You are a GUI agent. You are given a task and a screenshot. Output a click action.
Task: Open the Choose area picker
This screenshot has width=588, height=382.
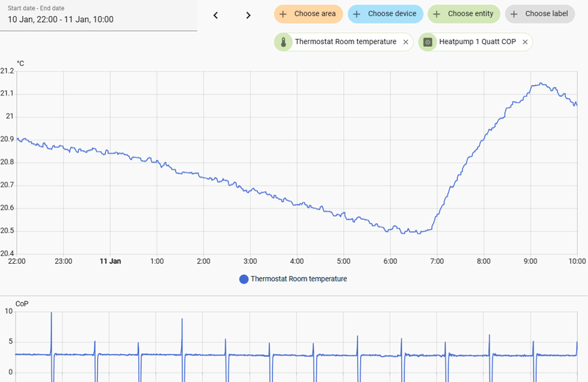click(308, 14)
